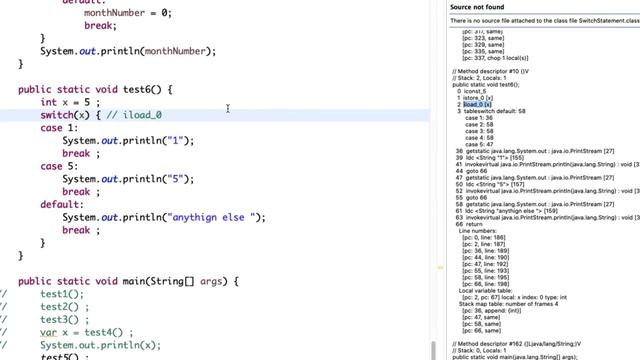The width and height of the screenshot is (640, 360).
Task: Click the '58 getstatic' instruction
Action: pyautogui.click(x=535, y=204)
